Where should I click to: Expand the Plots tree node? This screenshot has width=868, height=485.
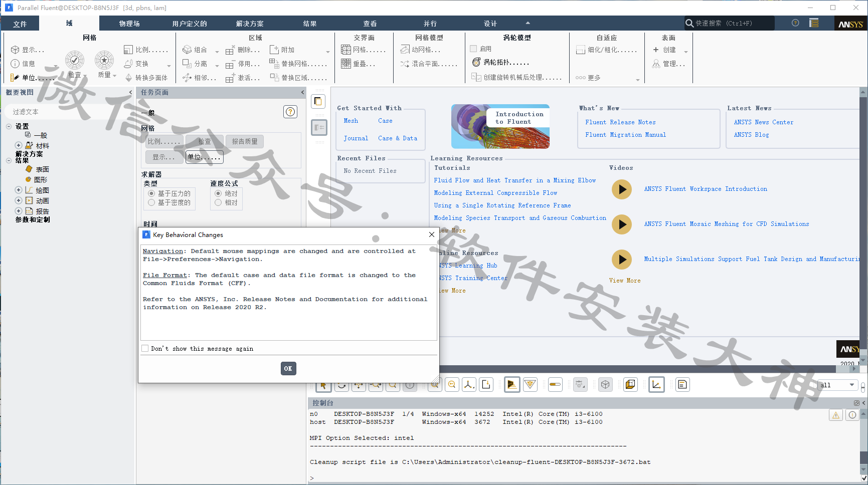coord(19,190)
